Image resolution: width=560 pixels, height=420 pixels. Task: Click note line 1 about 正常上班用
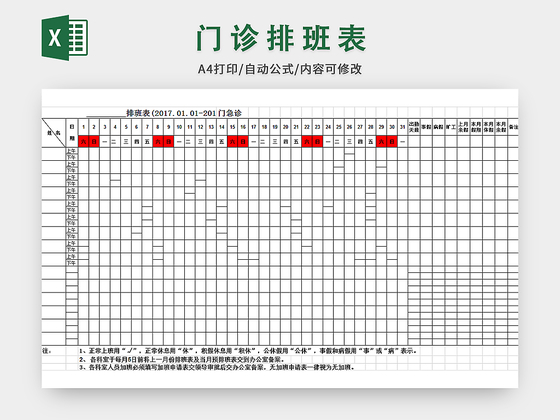pyautogui.click(x=248, y=351)
